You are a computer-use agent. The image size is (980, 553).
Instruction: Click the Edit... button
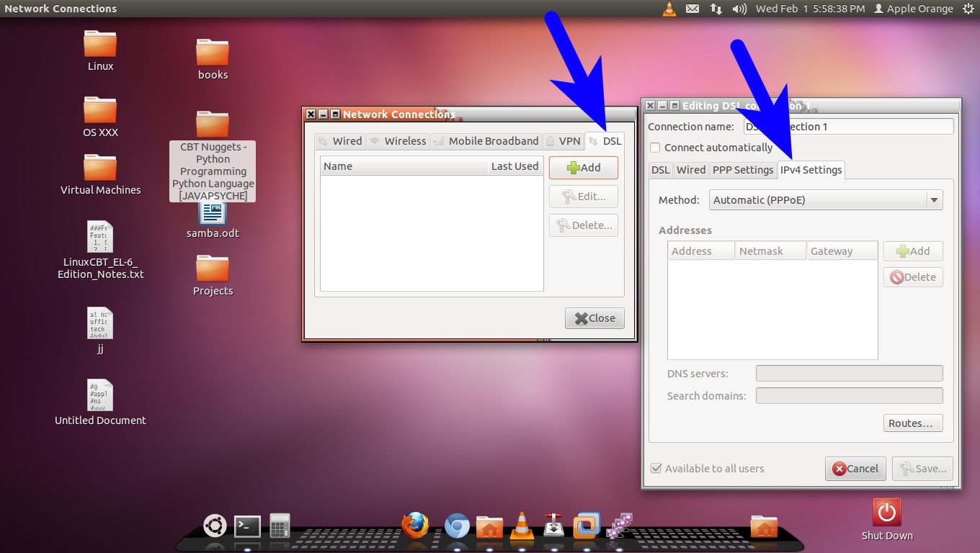584,197
